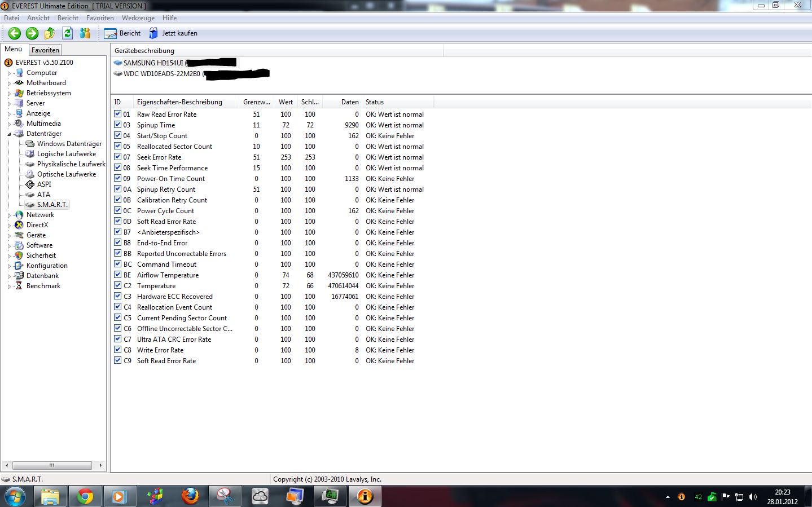
Task: Expand the DirectX tree node
Action: click(x=9, y=226)
